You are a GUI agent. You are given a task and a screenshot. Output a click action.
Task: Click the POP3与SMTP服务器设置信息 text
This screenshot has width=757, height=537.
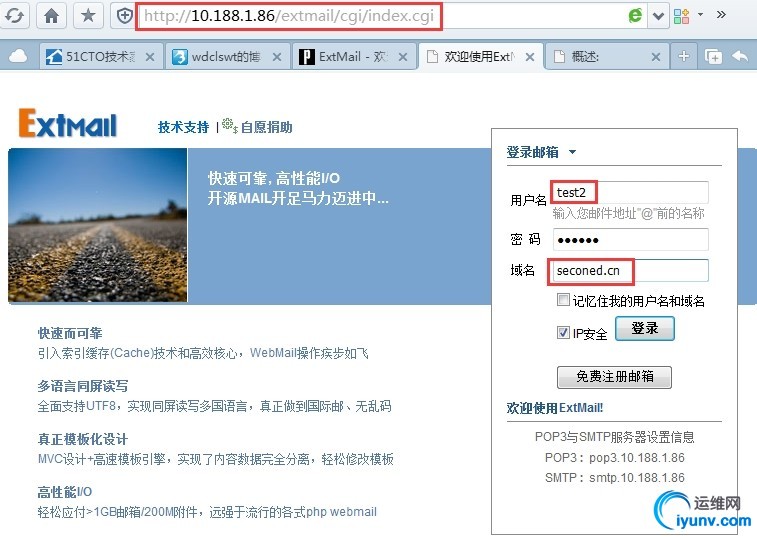coord(615,437)
